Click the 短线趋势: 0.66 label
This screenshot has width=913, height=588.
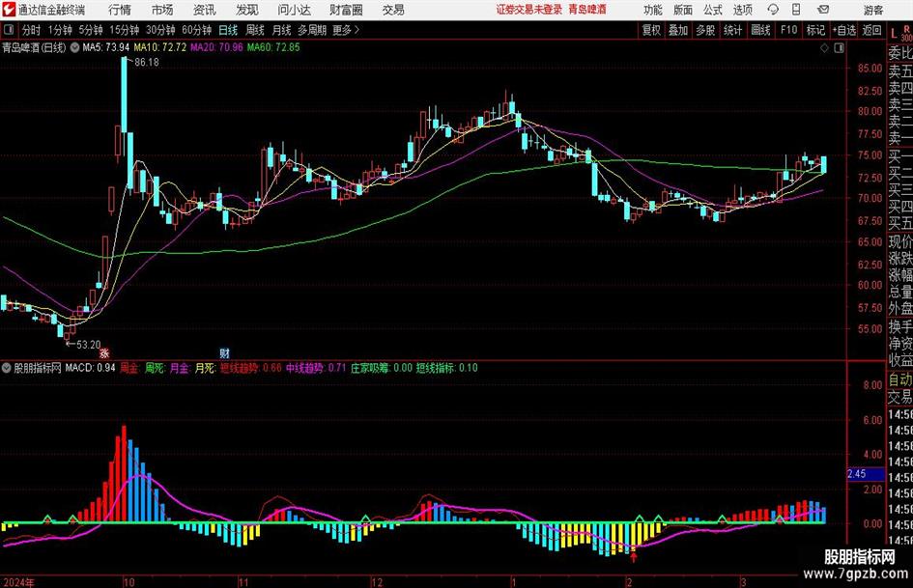point(251,368)
